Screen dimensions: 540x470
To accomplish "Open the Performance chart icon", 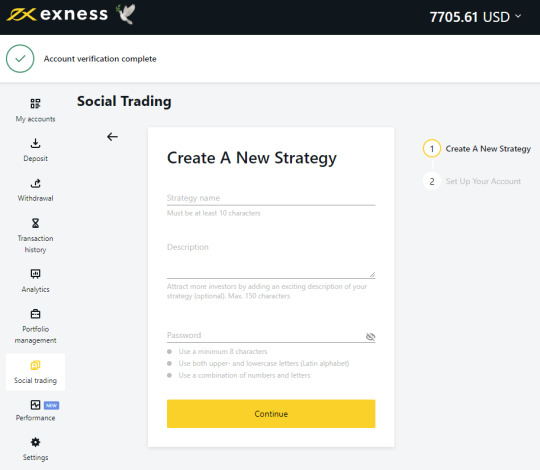I will click(35, 405).
